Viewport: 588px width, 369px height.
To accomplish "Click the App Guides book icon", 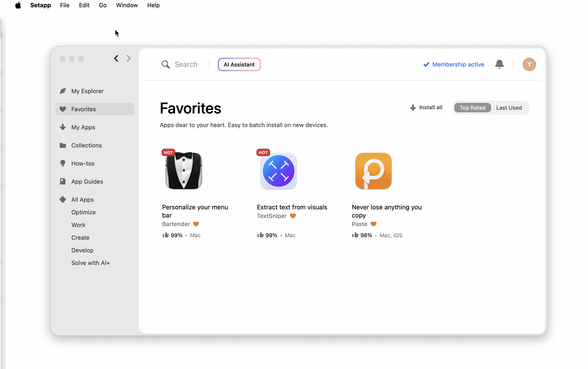I will coord(63,181).
